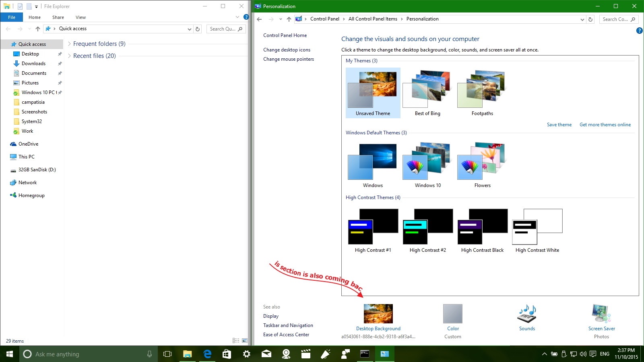Select Screenshots folder in navigation pane
Screen dimensions: 644x362
(x=34, y=112)
